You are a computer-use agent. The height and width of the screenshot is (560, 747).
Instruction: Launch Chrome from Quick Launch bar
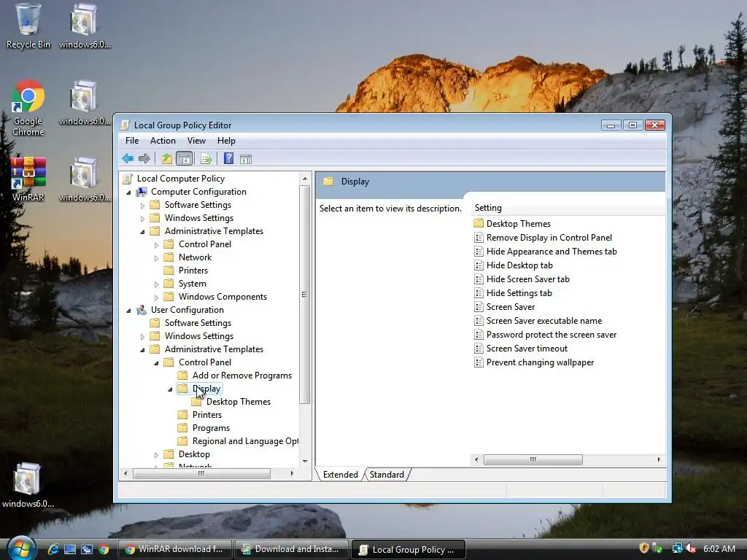(104, 549)
